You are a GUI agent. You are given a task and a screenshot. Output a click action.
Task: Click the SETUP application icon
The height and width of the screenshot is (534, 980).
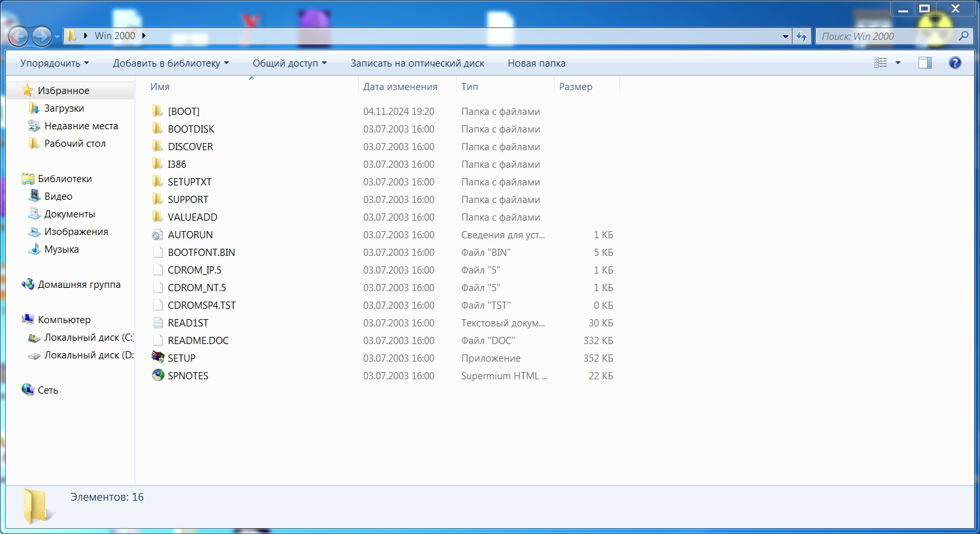point(157,357)
